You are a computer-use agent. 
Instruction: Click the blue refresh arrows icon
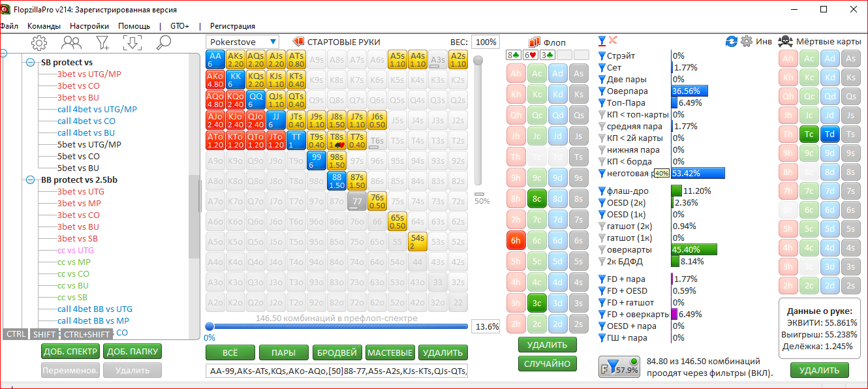[732, 42]
